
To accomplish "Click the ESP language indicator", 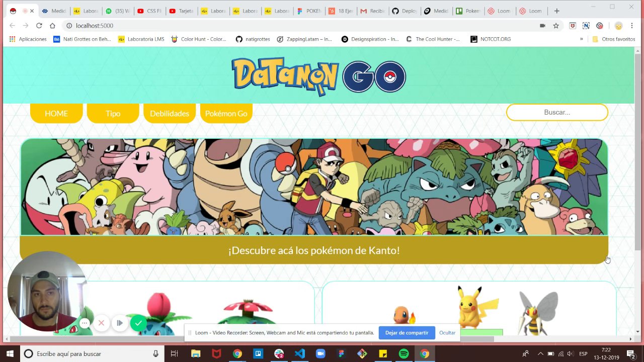I will (x=583, y=353).
